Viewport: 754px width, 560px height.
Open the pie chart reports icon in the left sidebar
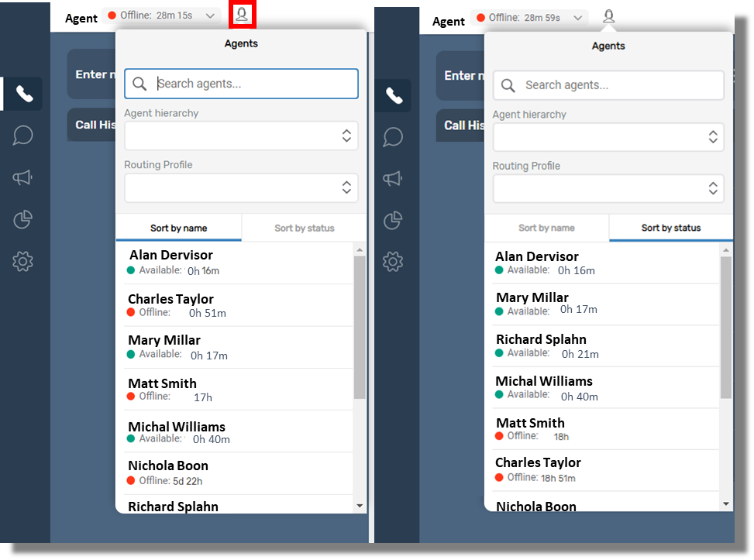coord(23,220)
